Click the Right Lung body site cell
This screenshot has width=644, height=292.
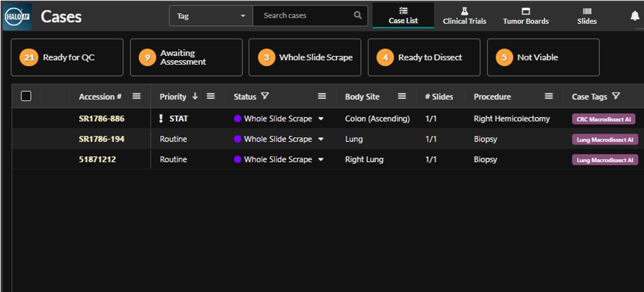tap(364, 160)
